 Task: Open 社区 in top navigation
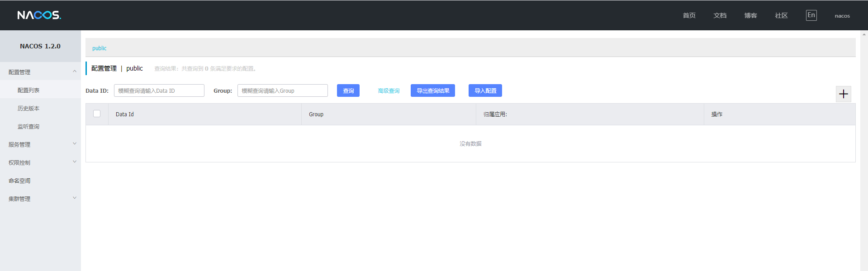point(782,15)
